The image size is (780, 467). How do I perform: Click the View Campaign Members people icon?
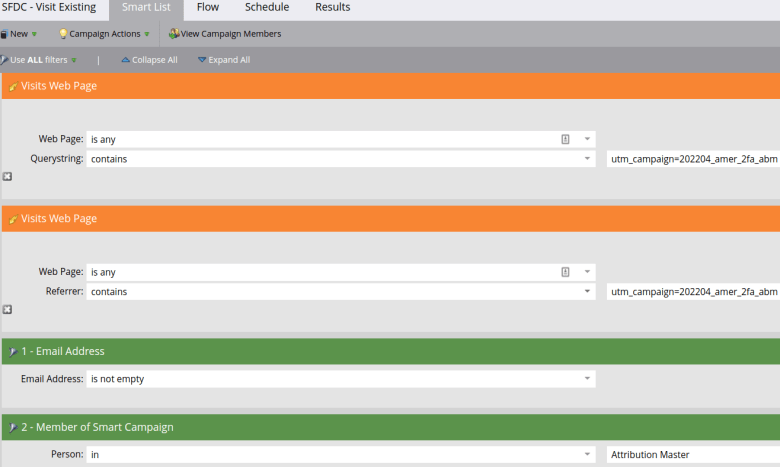pos(174,34)
